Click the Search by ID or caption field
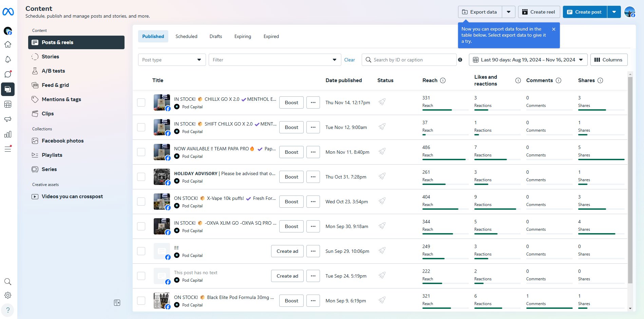Screen dimensions: 644x319 tap(409, 60)
